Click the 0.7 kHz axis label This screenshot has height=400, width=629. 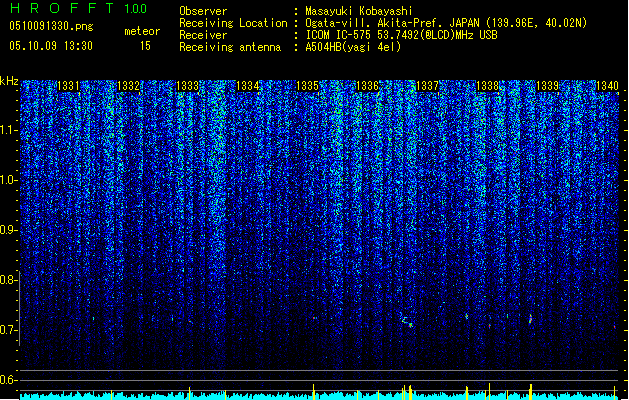[x=9, y=330]
